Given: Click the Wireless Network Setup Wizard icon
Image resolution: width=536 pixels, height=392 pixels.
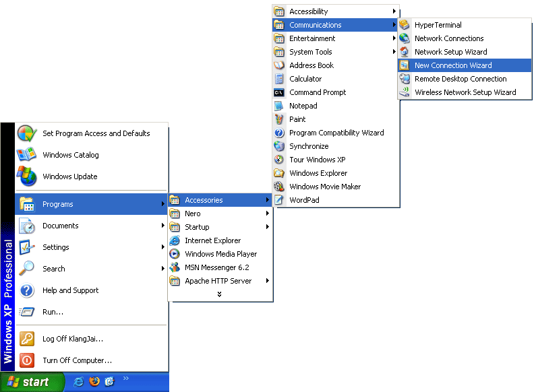Looking at the screenshot, I should pyautogui.click(x=405, y=92).
